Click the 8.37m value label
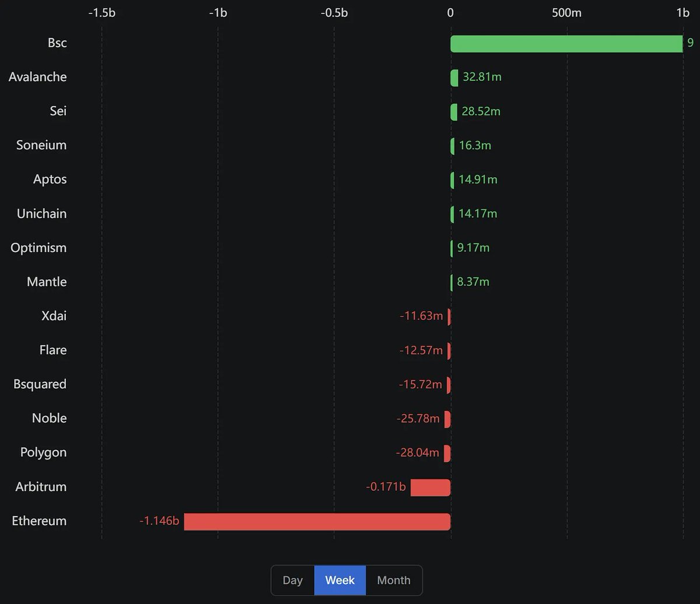The image size is (700, 604). pyautogui.click(x=473, y=282)
